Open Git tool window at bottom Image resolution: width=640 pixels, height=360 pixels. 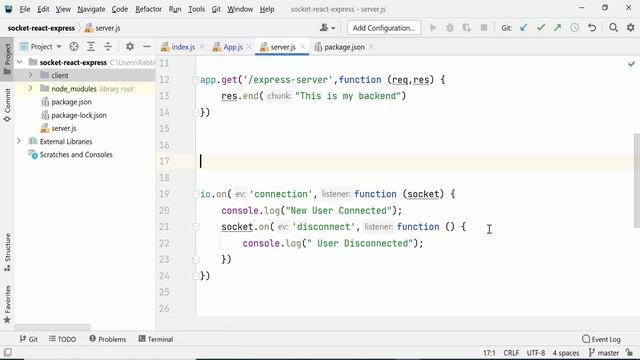pyautogui.click(x=29, y=339)
